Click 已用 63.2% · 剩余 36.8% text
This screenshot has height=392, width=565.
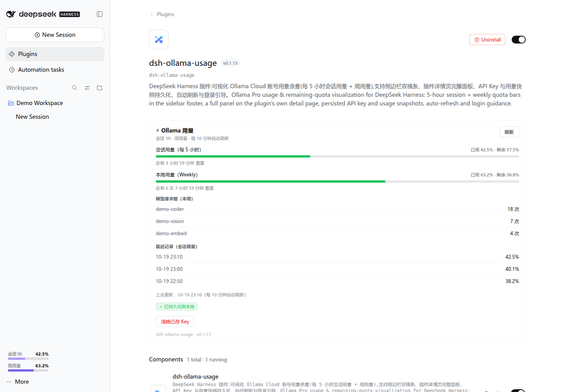[495, 175]
